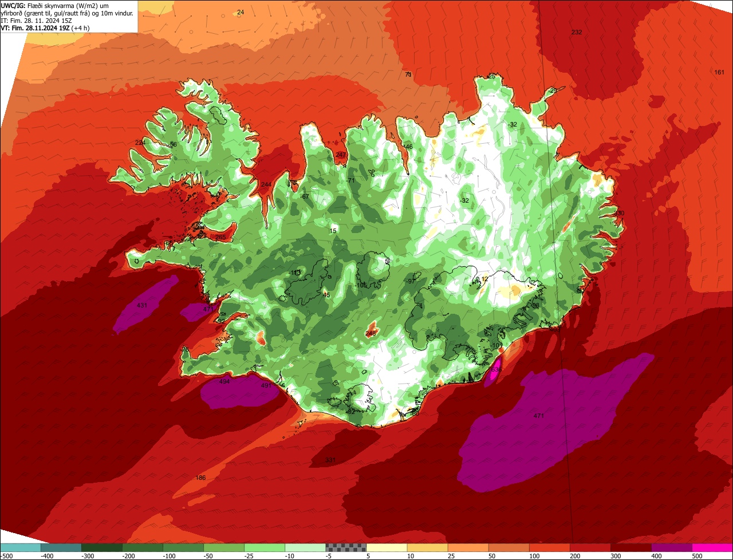This screenshot has height=560, width=733.
Task: Select the legend swatch between -50 and -25
Action: tap(223, 547)
